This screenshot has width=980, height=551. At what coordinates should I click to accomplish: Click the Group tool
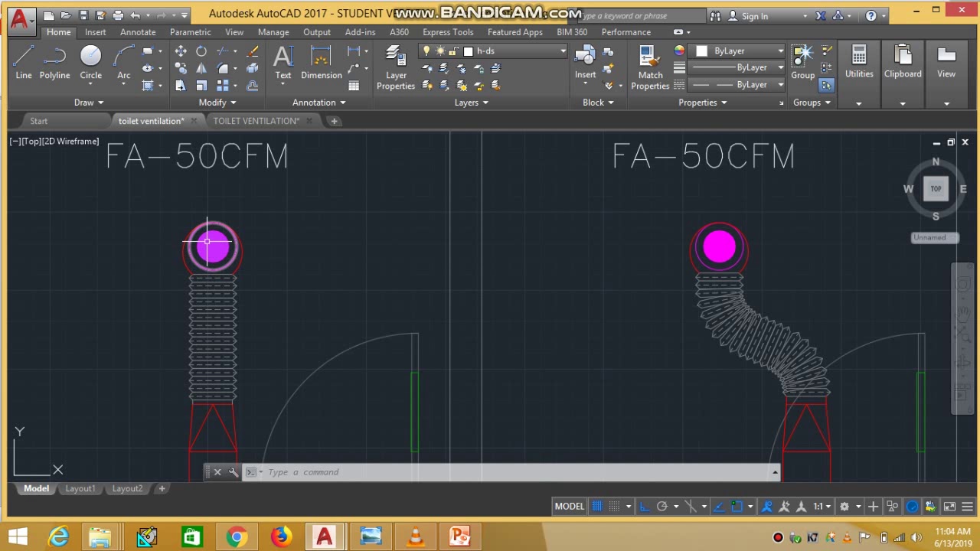(802, 62)
